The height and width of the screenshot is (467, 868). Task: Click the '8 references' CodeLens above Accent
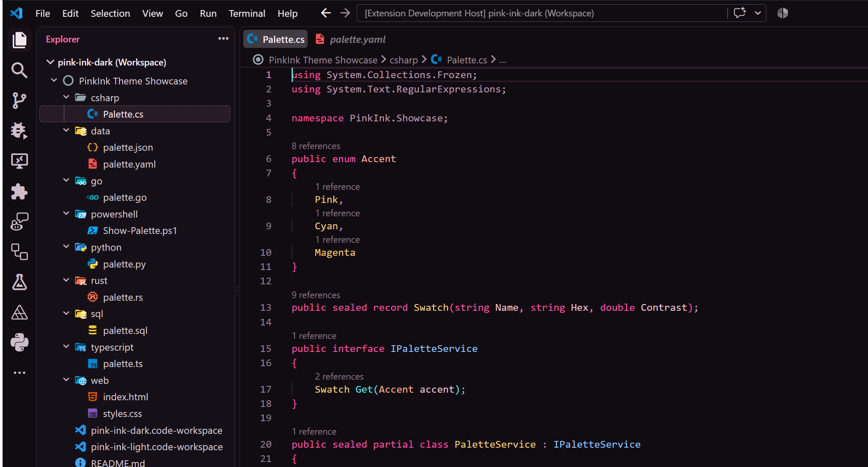tap(316, 146)
